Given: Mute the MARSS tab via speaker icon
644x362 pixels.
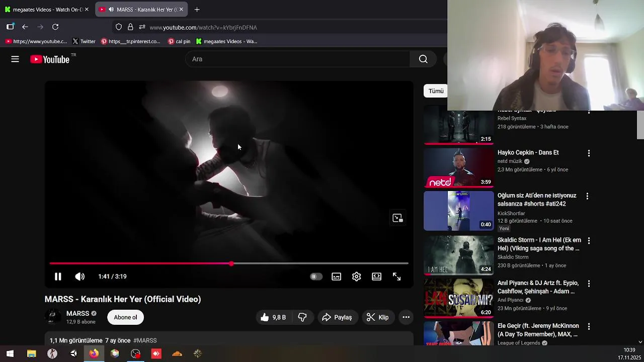Looking at the screenshot, I should pos(111,10).
